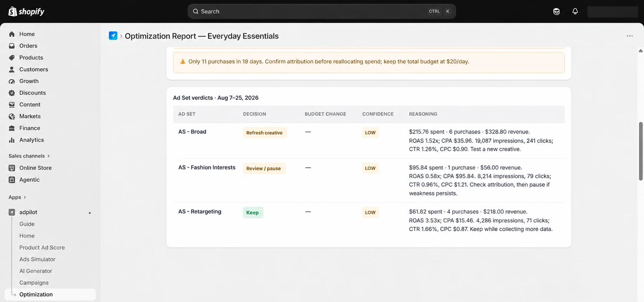Click the CONFIDENCE column header
The width and height of the screenshot is (644, 302).
378,114
